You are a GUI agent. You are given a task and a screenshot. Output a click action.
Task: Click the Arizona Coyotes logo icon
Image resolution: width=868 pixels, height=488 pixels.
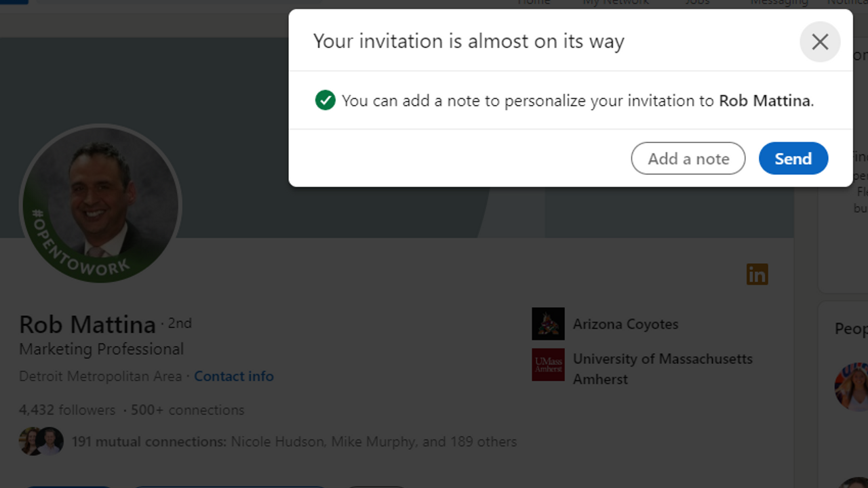point(548,324)
